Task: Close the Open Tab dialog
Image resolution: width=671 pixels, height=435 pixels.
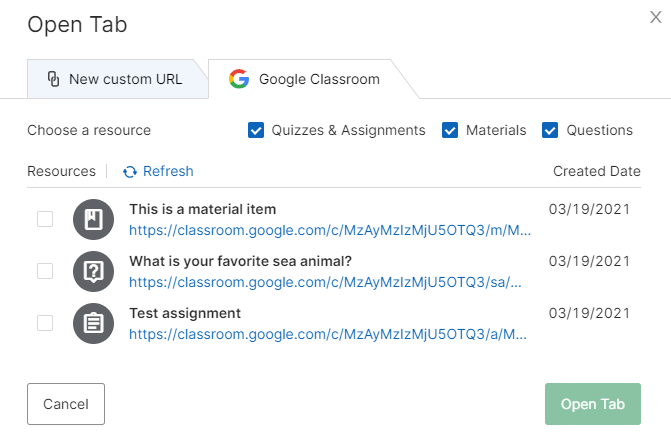Action: click(655, 17)
